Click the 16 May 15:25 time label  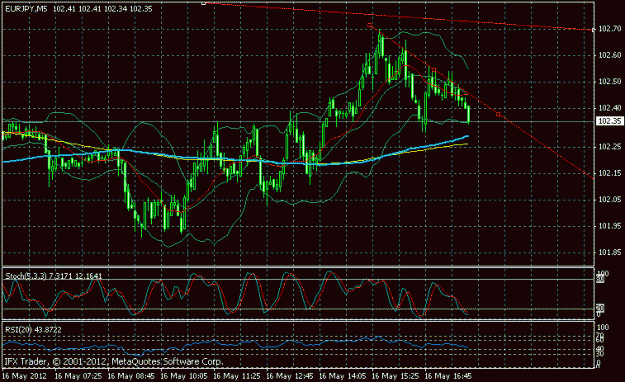(x=395, y=376)
